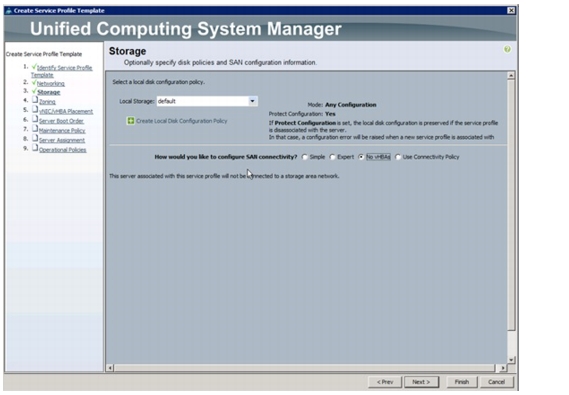Click the page icon beside Server Boot Order
The width and height of the screenshot is (569, 395).
[35, 119]
